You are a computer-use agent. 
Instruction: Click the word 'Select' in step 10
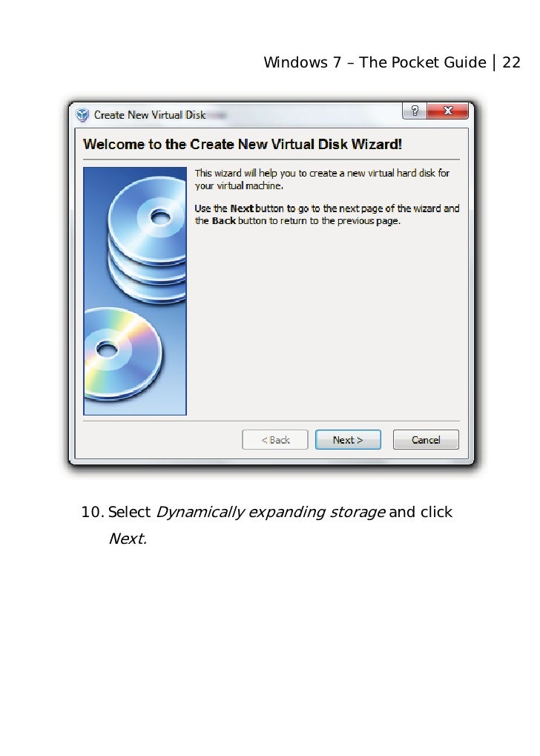pyautogui.click(x=130, y=512)
